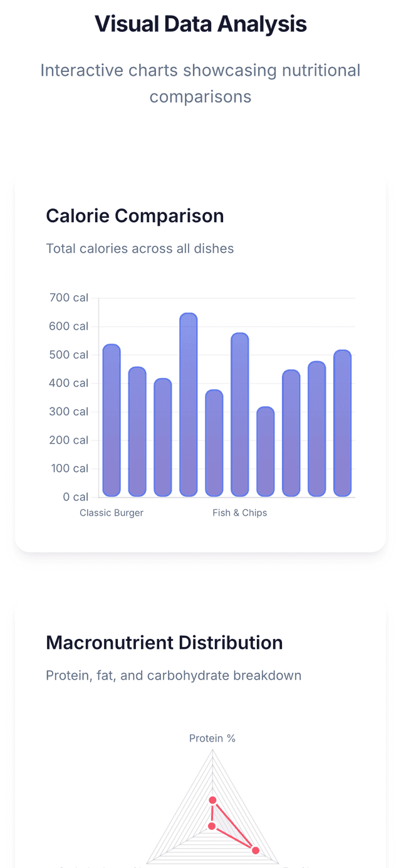Click the 'Classic Burger' x-axis label
The image size is (401, 868).
click(112, 513)
